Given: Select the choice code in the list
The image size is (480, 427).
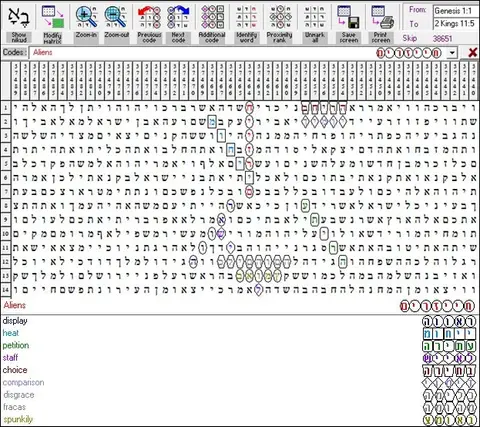Looking at the screenshot, I should (x=15, y=370).
